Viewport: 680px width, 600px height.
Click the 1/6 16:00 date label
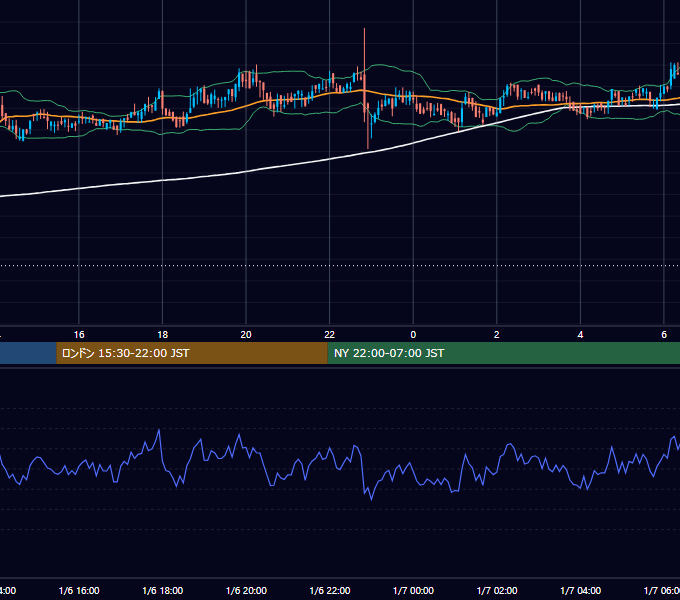[x=79, y=590]
